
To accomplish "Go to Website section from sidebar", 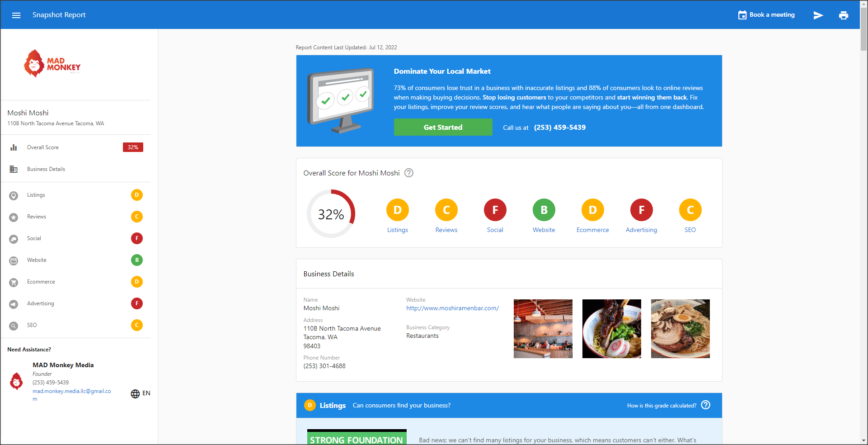I will (76, 260).
